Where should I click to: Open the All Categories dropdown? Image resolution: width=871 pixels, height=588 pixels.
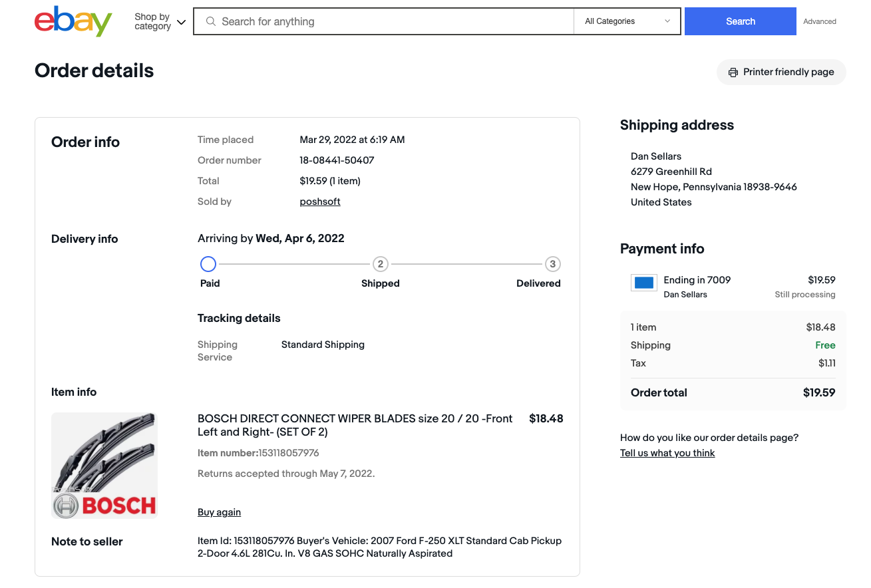[x=627, y=21]
